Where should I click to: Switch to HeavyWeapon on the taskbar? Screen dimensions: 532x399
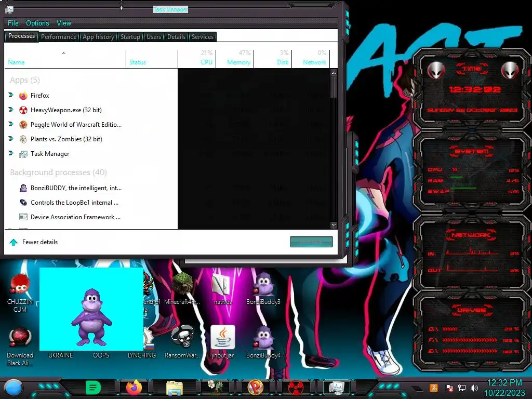click(x=296, y=388)
